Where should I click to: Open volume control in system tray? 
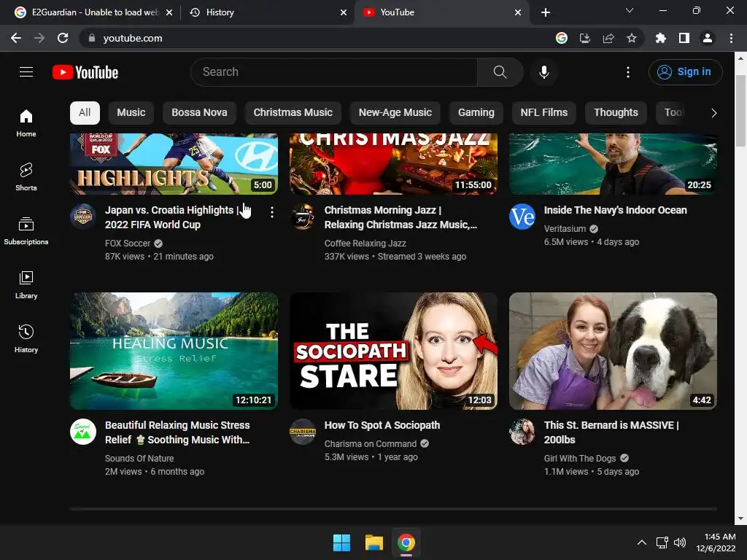680,542
